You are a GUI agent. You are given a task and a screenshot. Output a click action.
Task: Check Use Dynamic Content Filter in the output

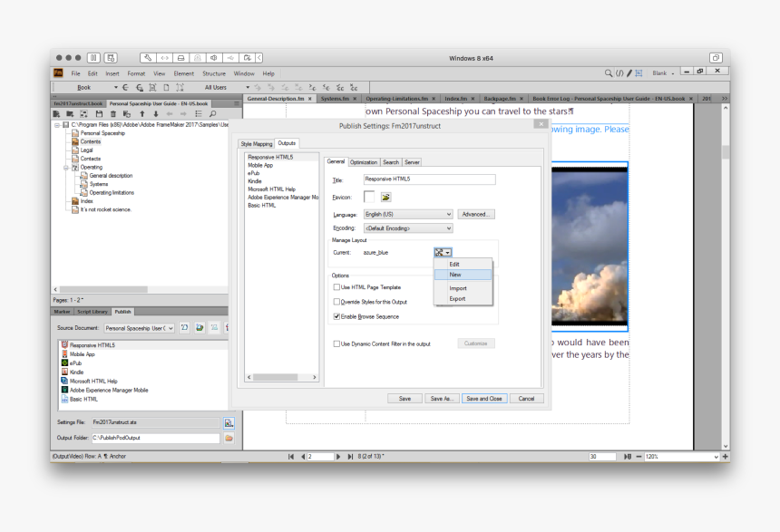[x=336, y=343]
